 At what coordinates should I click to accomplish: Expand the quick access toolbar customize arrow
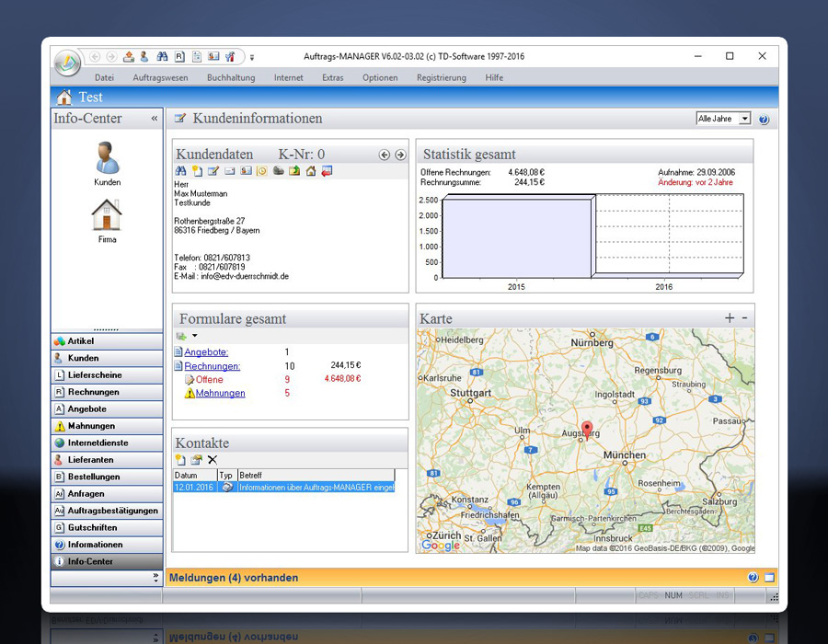tap(252, 57)
